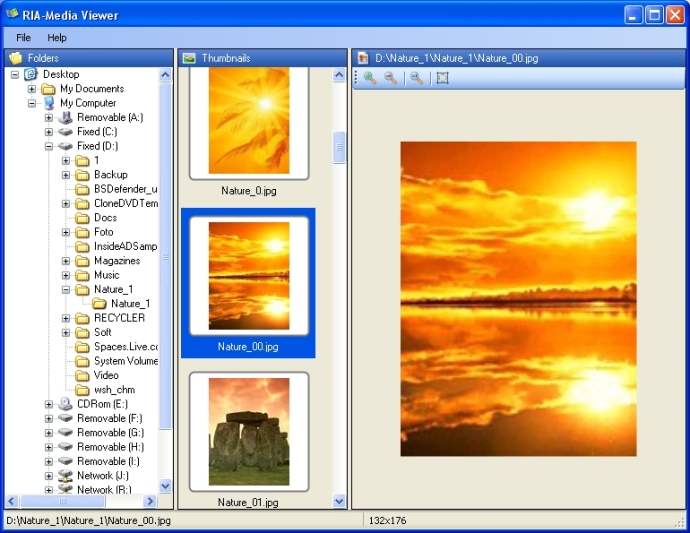Click the thumbnails panel scroll down arrow
Image resolution: width=690 pixels, height=533 pixels.
[x=339, y=501]
